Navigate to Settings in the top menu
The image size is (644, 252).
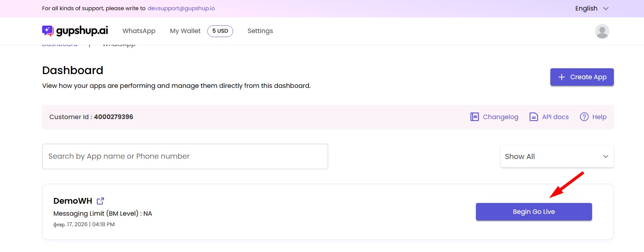[260, 31]
